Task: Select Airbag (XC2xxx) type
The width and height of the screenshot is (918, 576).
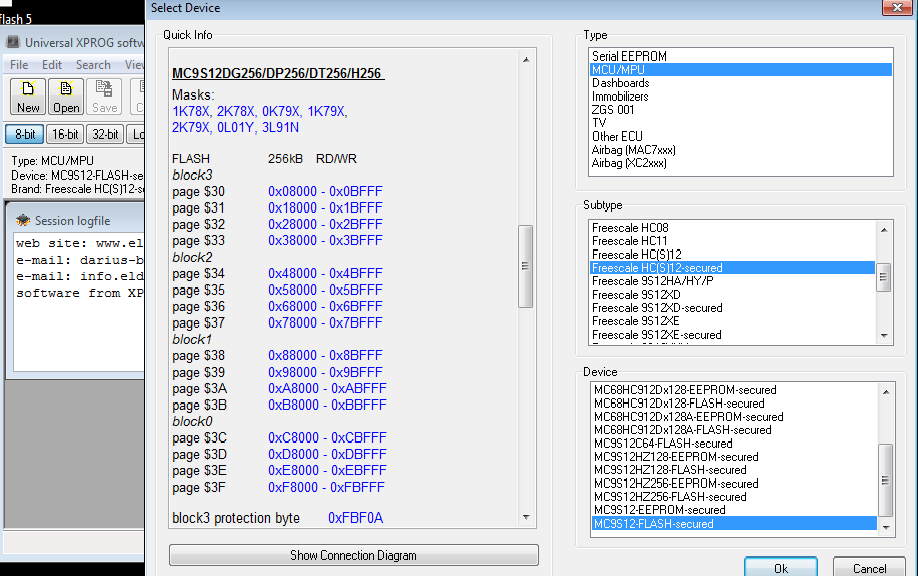Action: [x=741, y=163]
